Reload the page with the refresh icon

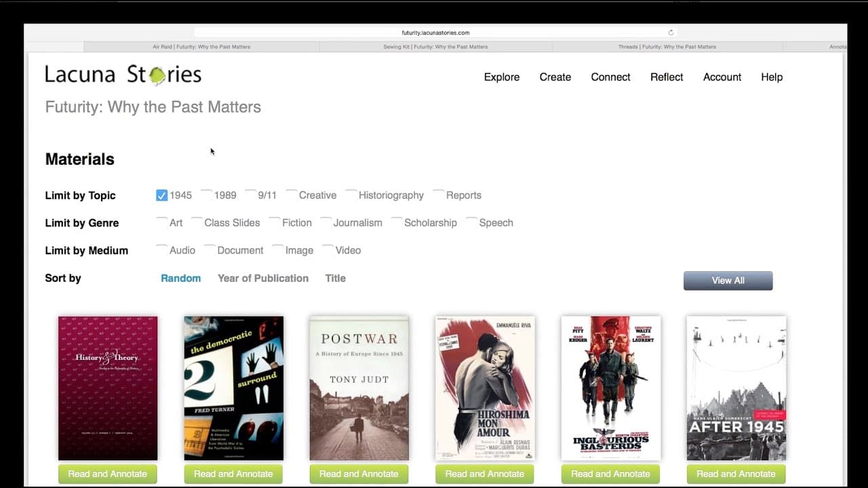671,33
